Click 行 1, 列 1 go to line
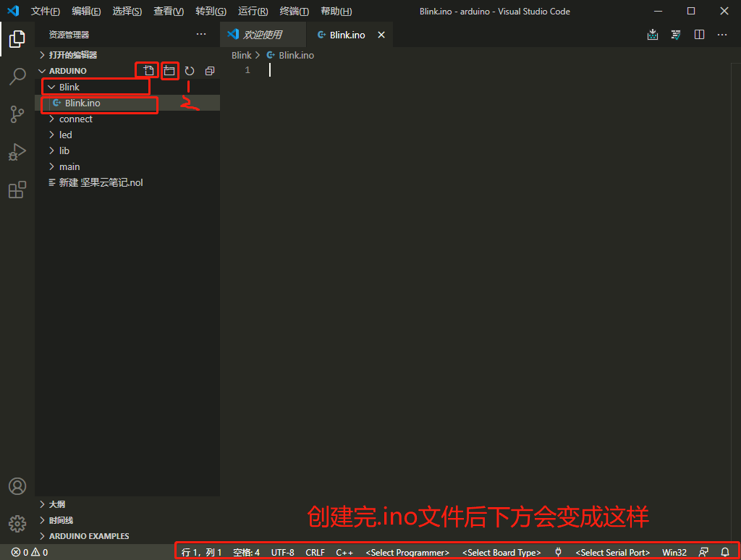 [201, 552]
